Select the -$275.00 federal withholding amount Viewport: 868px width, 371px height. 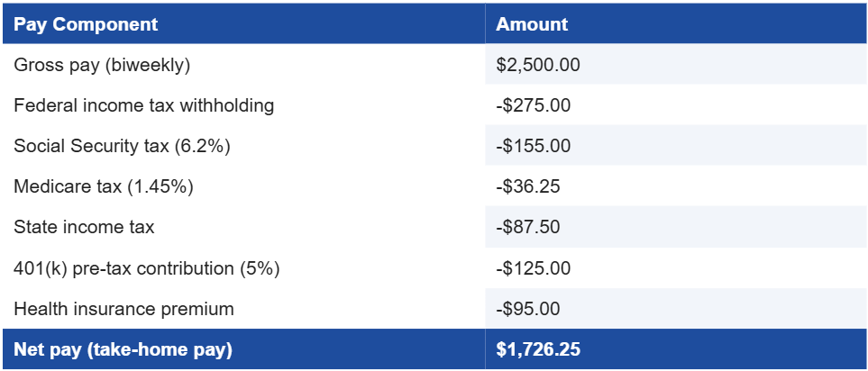pos(533,105)
